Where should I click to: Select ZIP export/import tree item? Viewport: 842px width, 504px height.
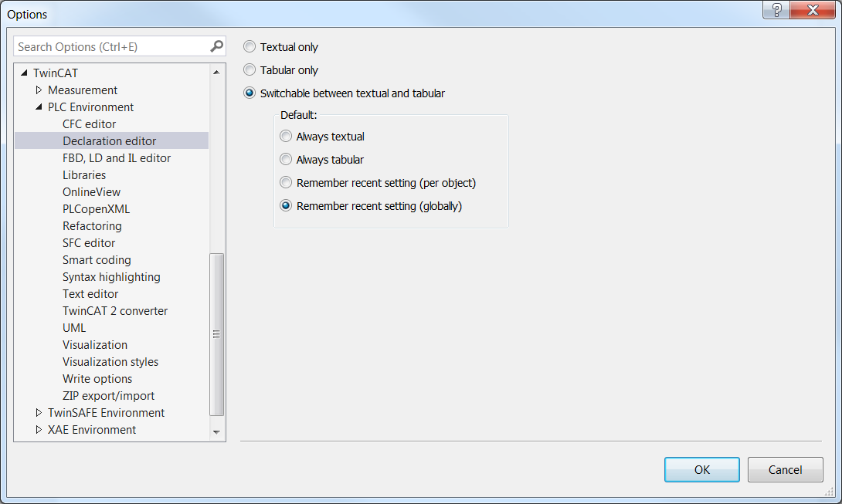pyautogui.click(x=108, y=396)
